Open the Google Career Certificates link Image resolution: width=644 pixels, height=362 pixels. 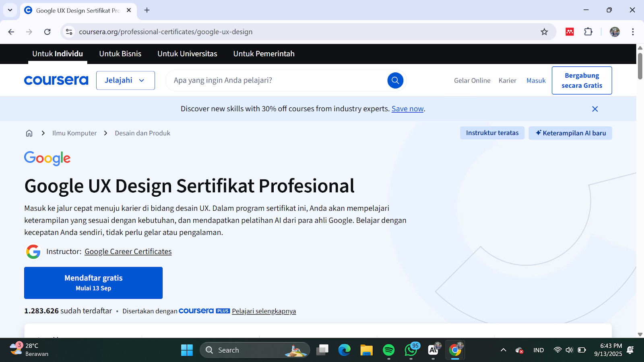128,252
